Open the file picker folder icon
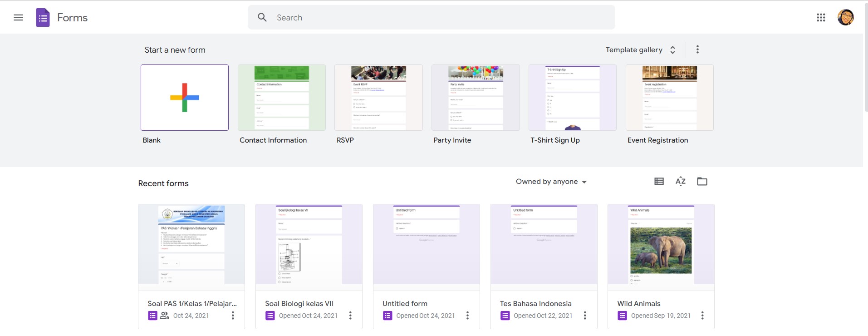 click(702, 182)
